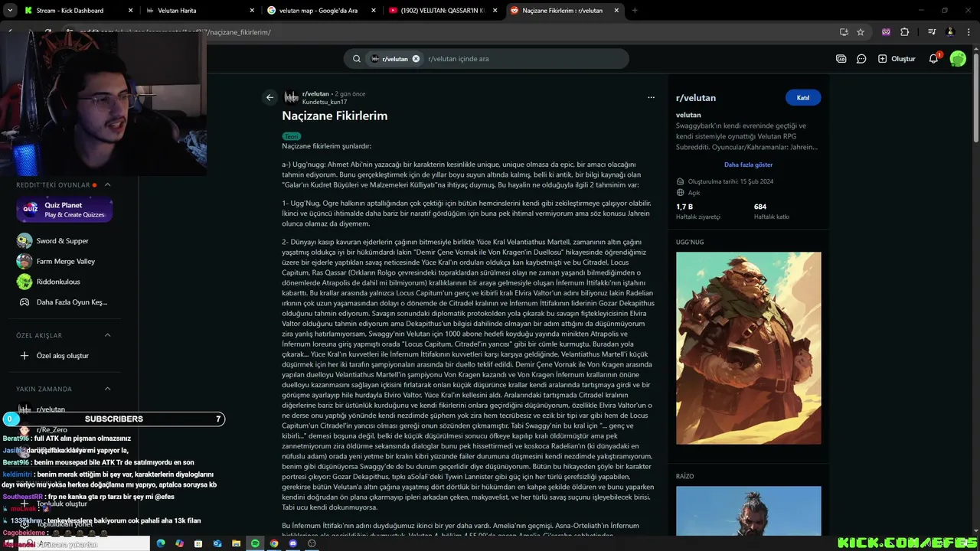Open Microsoft Edge from the taskbar
Viewport: 980px width, 551px height.
click(161, 543)
